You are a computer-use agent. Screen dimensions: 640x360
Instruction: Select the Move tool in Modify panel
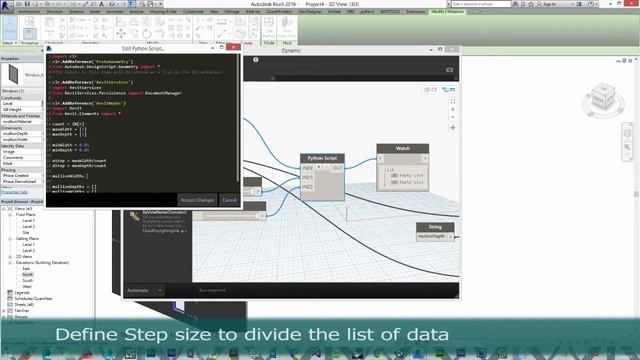pyautogui.click(x=121, y=33)
